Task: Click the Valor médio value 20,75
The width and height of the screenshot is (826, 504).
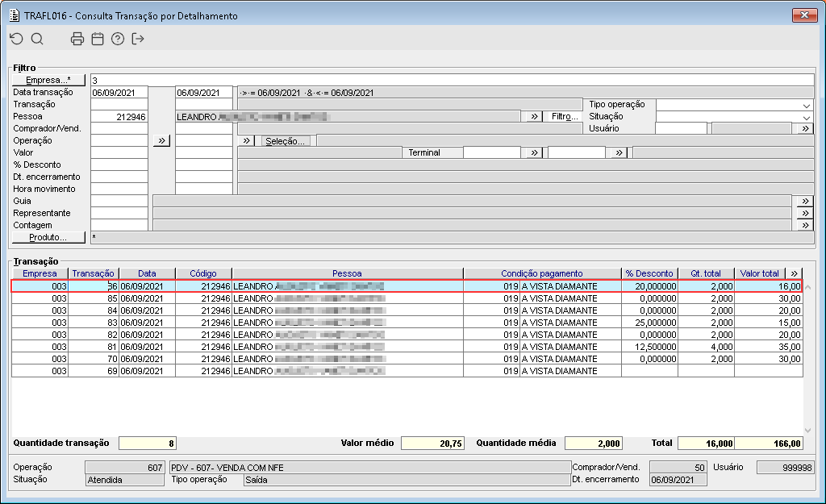Action: click(432, 444)
